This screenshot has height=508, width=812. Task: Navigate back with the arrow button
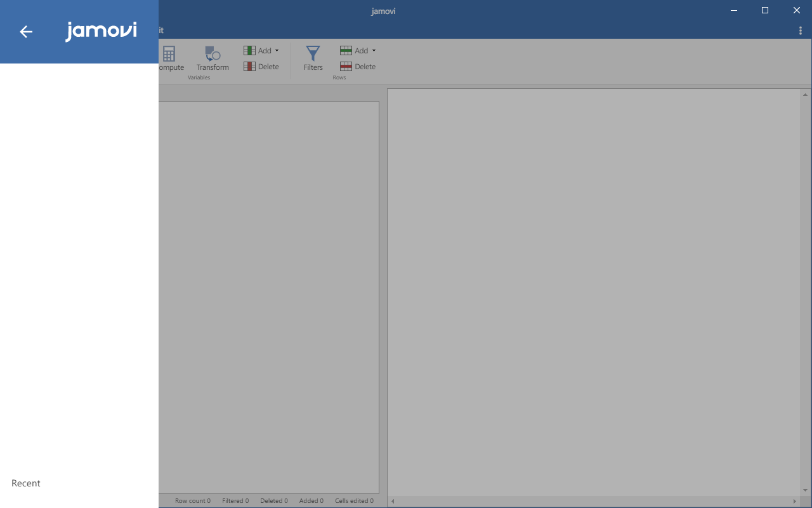(x=25, y=32)
